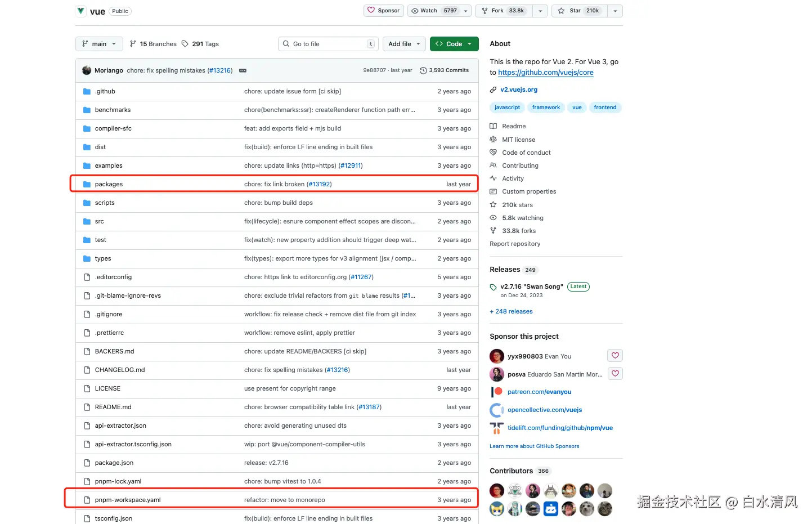Viewport: 812px width, 524px height.
Task: View the + 248 releases link
Action: [x=511, y=311]
